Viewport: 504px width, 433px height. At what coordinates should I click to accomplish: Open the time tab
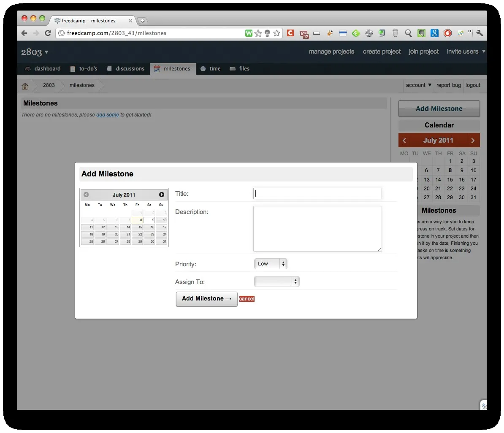pos(211,69)
